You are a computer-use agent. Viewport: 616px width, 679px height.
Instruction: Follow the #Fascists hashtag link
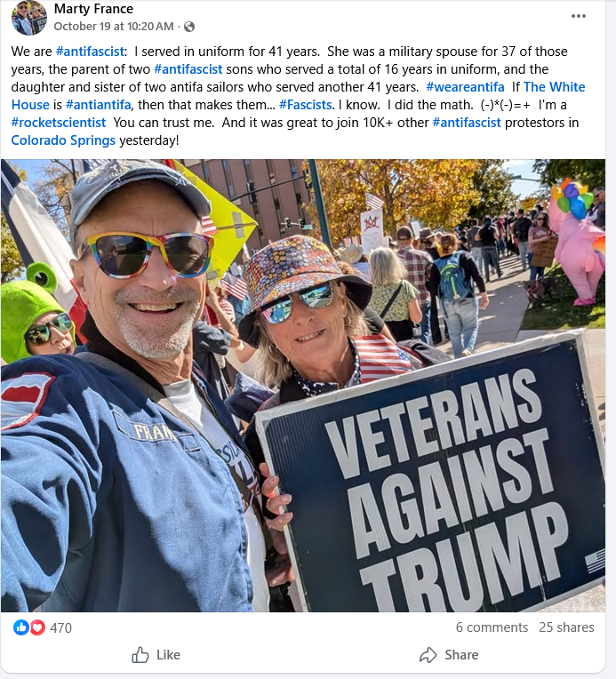point(306,105)
